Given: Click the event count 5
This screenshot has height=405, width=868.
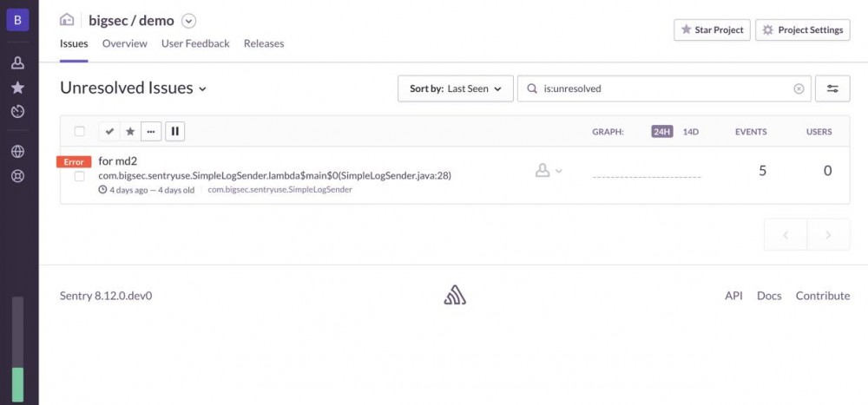Looking at the screenshot, I should (762, 171).
